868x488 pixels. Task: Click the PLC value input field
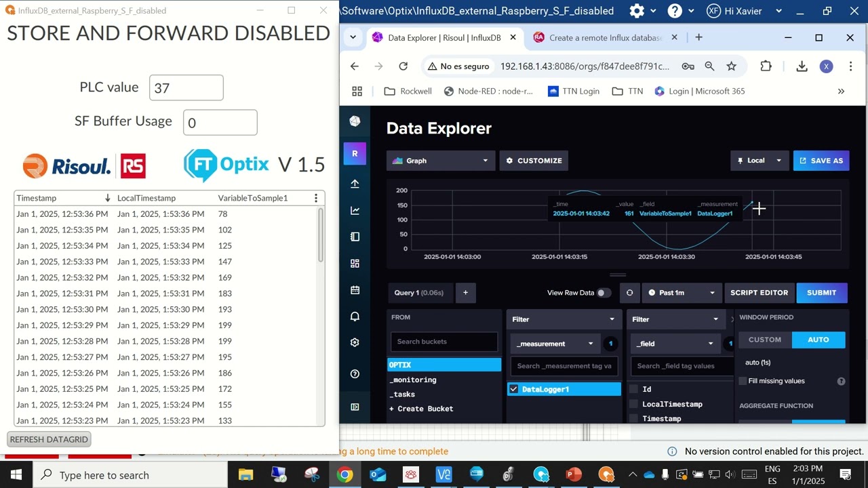point(186,87)
